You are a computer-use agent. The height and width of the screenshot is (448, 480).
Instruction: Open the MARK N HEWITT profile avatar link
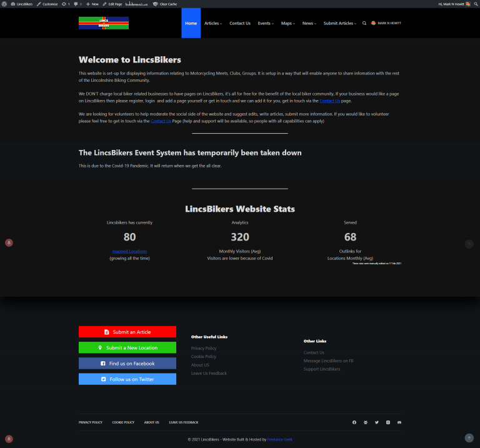click(x=386, y=23)
